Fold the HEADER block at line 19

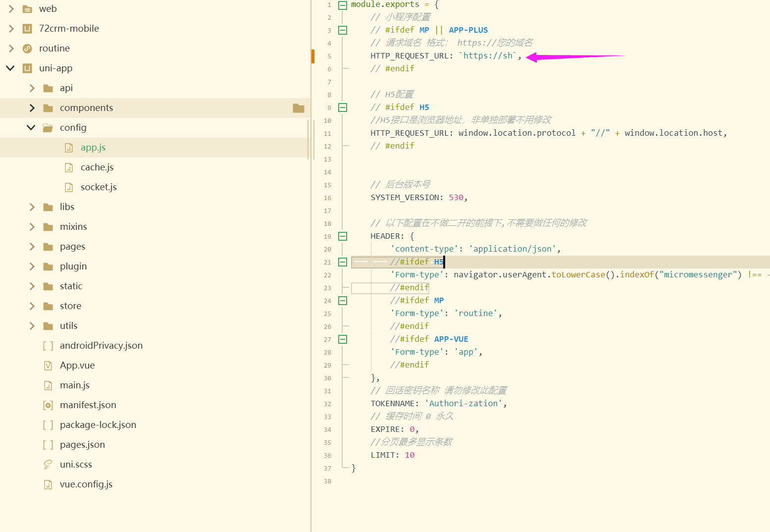click(343, 236)
